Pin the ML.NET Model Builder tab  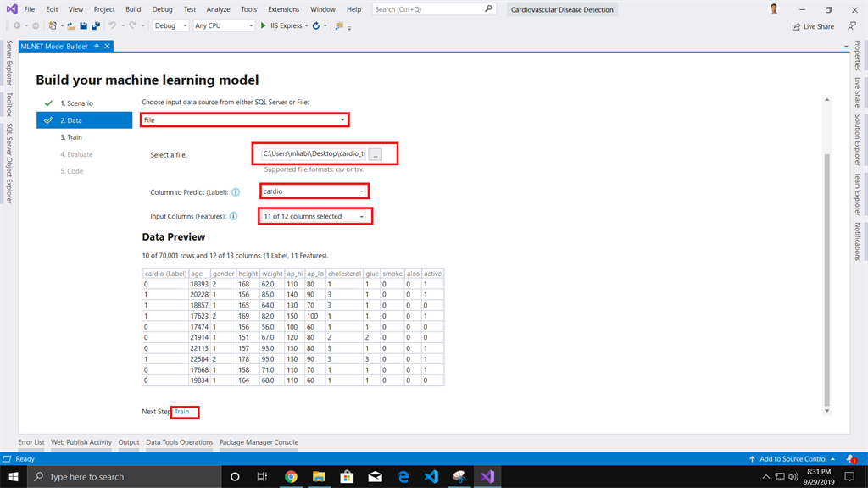point(97,46)
